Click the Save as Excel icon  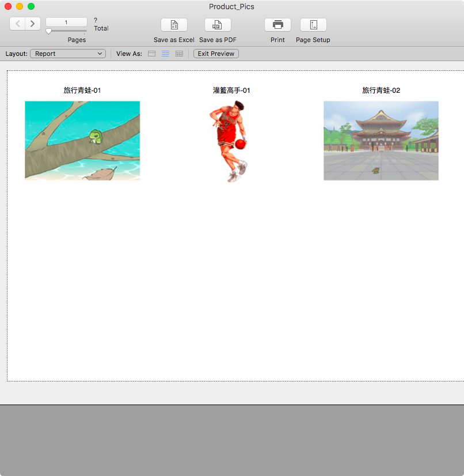click(x=174, y=25)
